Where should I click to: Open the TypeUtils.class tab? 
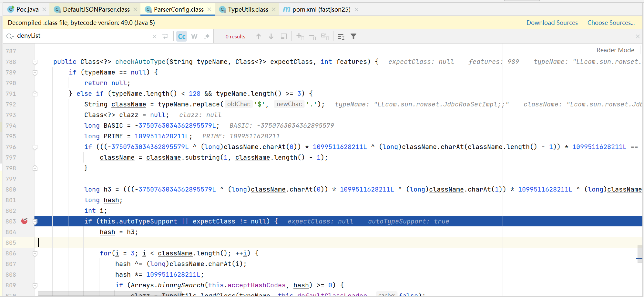pyautogui.click(x=248, y=9)
